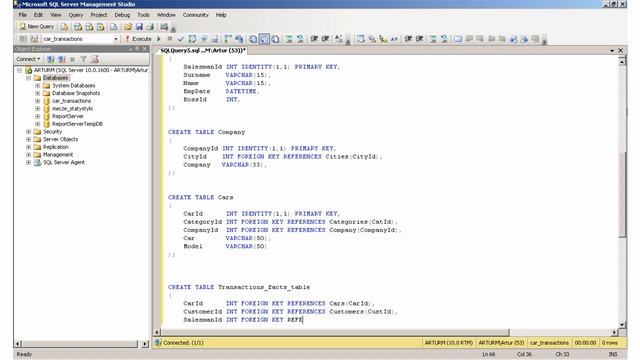640x360 pixels.
Task: Open the Help menu
Action: pyautogui.click(x=221, y=15)
